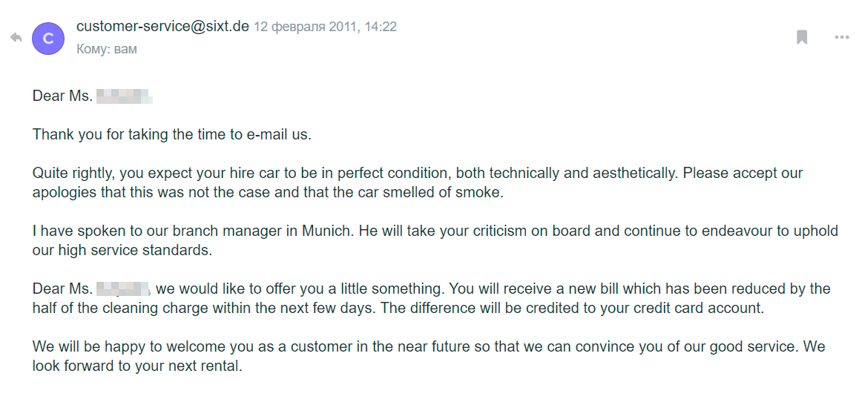
Task: Expand the recipient line Кому: вам
Action: [x=106, y=49]
